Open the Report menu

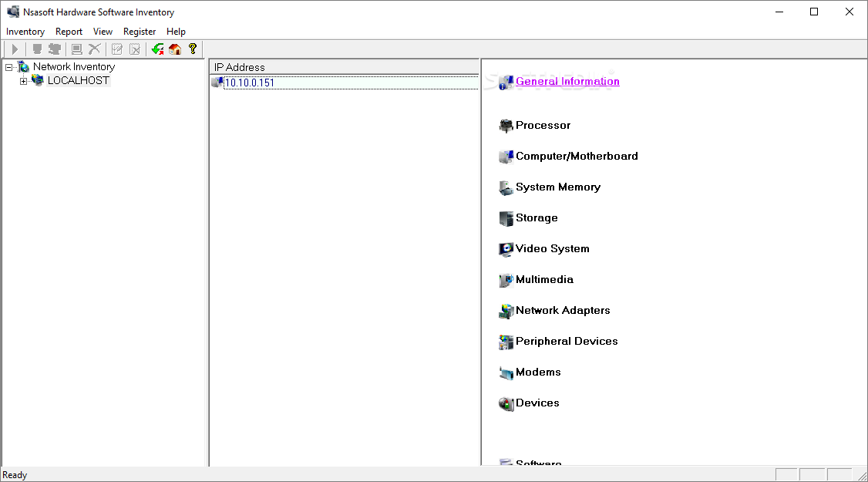click(x=69, y=32)
